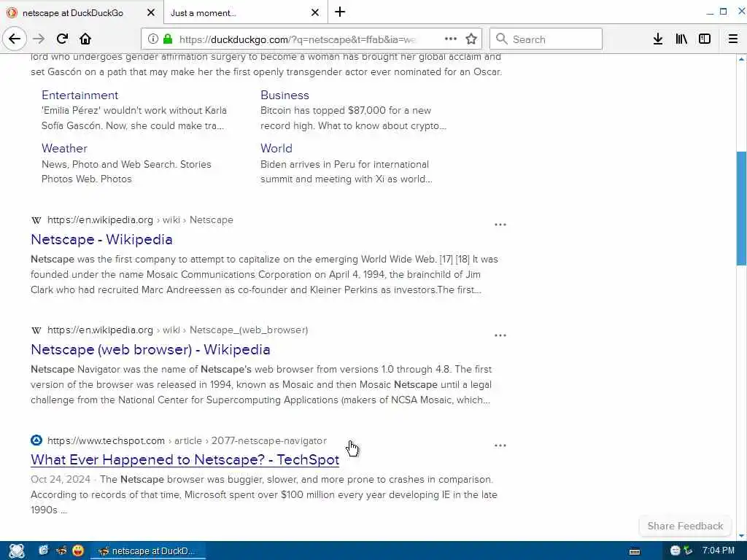The image size is (747, 560).
Task: Open the Firefox hamburger menu
Action: pyautogui.click(x=732, y=39)
